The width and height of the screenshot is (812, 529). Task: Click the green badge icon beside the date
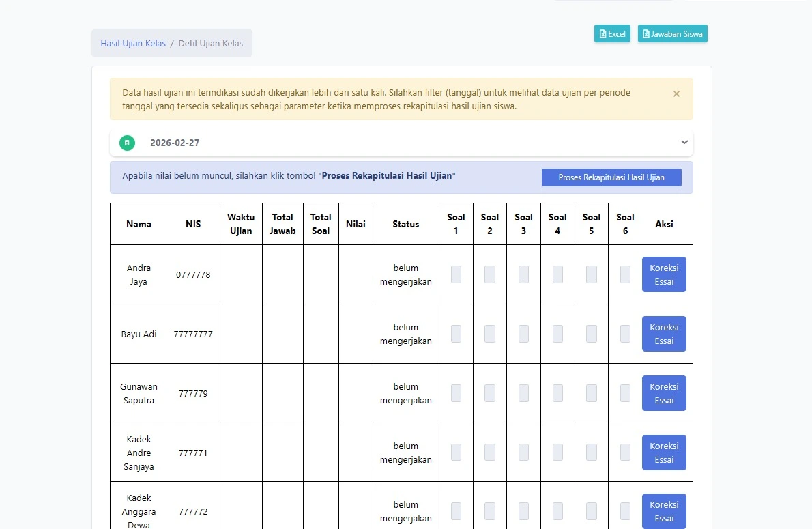(127, 143)
